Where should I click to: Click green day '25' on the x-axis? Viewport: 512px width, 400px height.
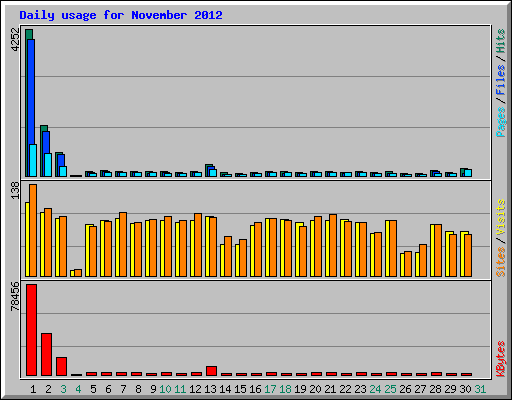390,389
